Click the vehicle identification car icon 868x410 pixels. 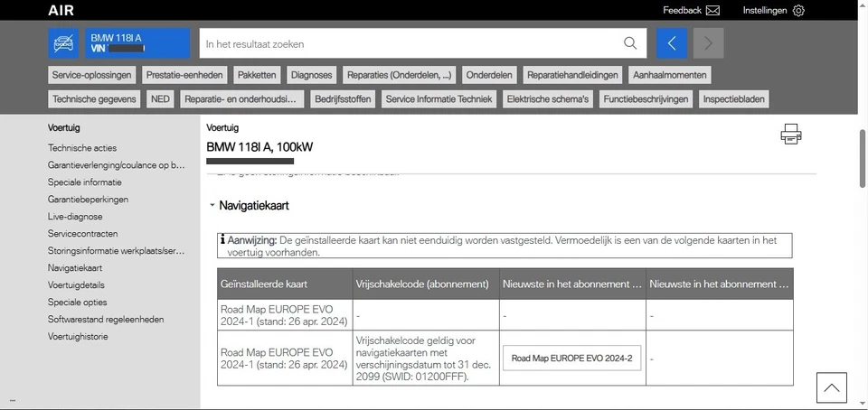point(63,43)
